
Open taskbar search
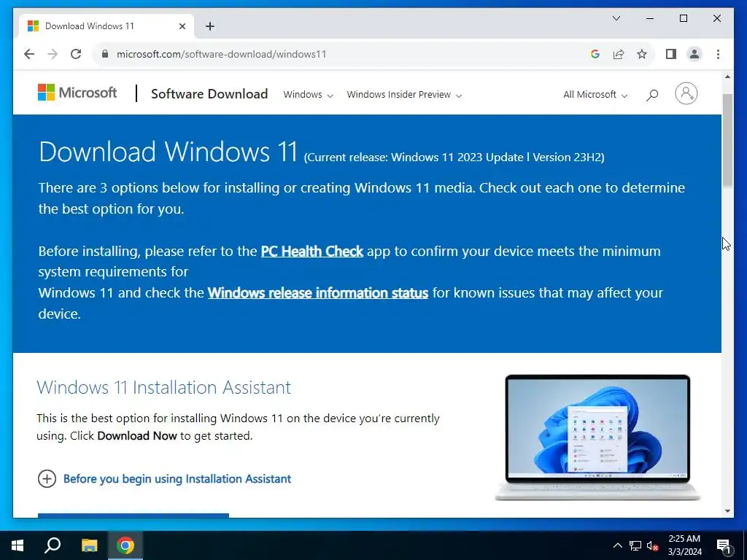coord(53,545)
